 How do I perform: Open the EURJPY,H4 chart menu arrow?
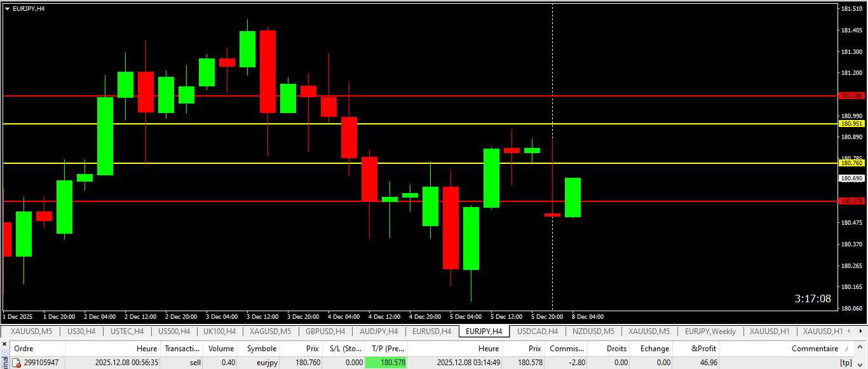(7, 9)
